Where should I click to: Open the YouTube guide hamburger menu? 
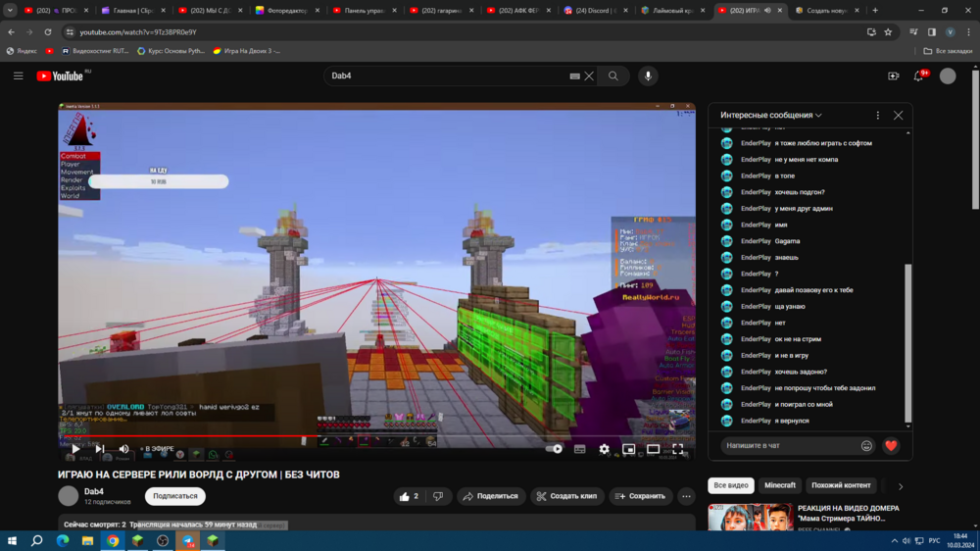(18, 75)
